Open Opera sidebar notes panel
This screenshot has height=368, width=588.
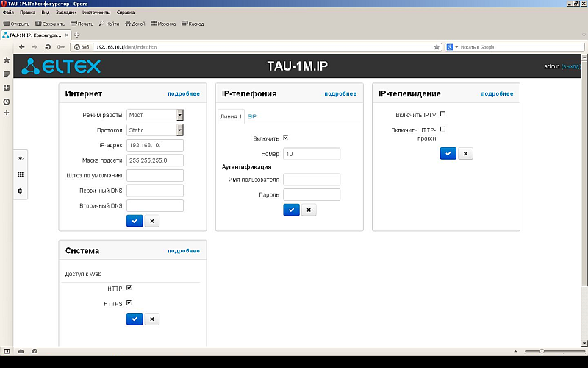tap(7, 74)
